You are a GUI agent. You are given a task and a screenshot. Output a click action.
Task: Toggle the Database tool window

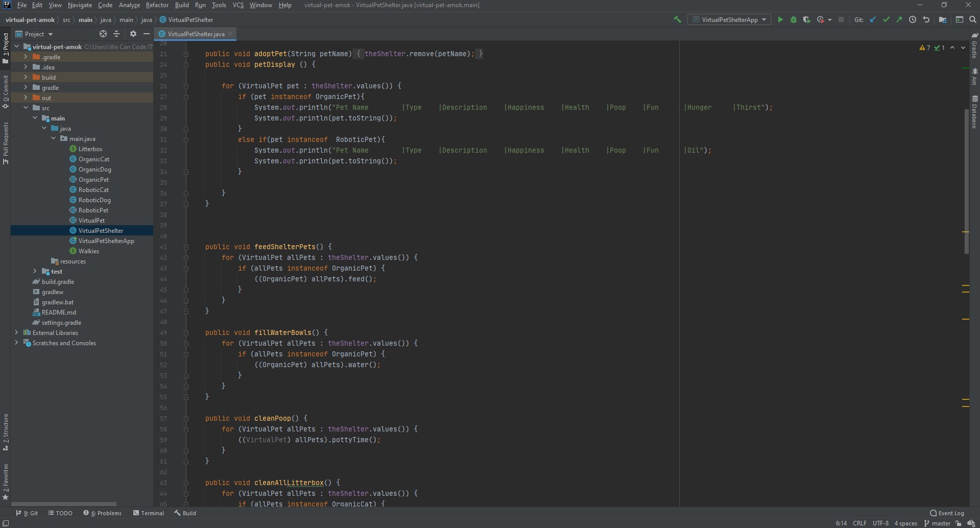click(x=974, y=112)
